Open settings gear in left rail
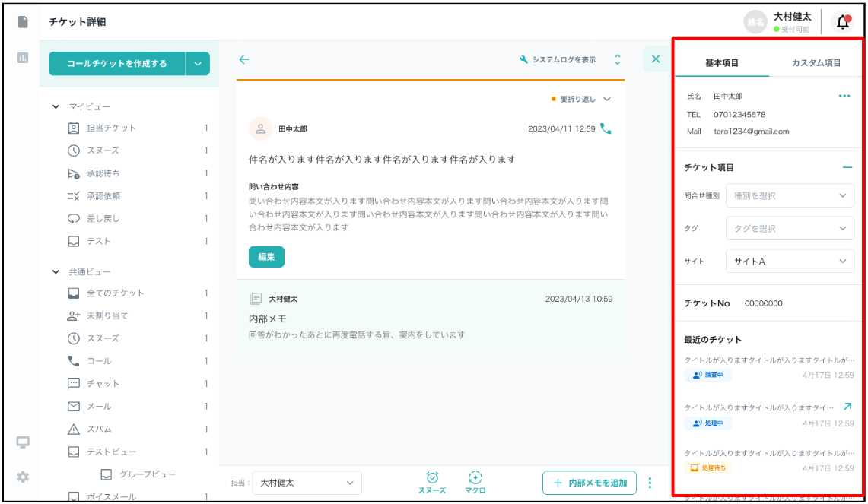This screenshot has height=504, width=868. coord(23,477)
